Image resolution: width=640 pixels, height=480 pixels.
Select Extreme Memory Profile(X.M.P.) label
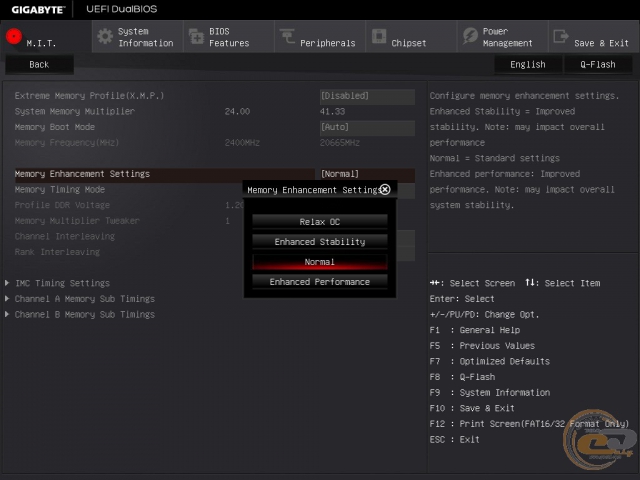tap(89, 96)
